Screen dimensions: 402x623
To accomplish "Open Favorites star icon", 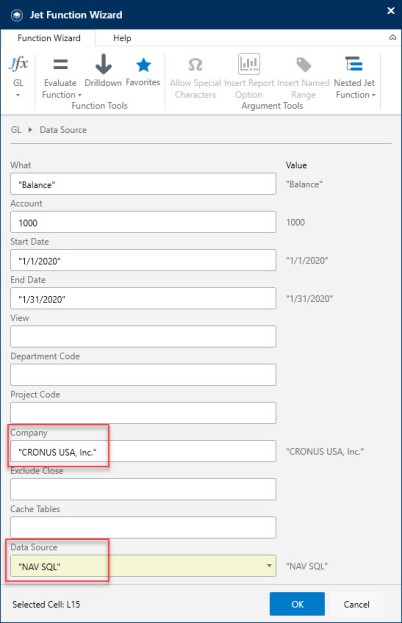I will (143, 65).
